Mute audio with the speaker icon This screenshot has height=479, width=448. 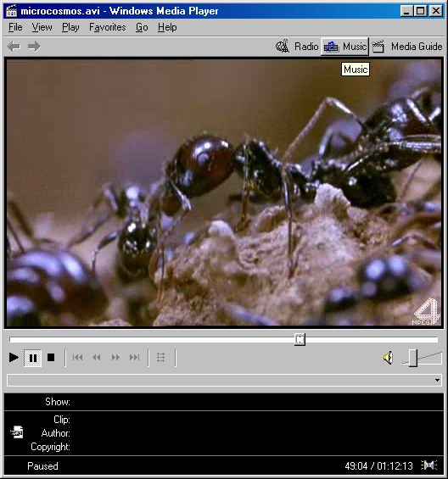pyautogui.click(x=388, y=358)
